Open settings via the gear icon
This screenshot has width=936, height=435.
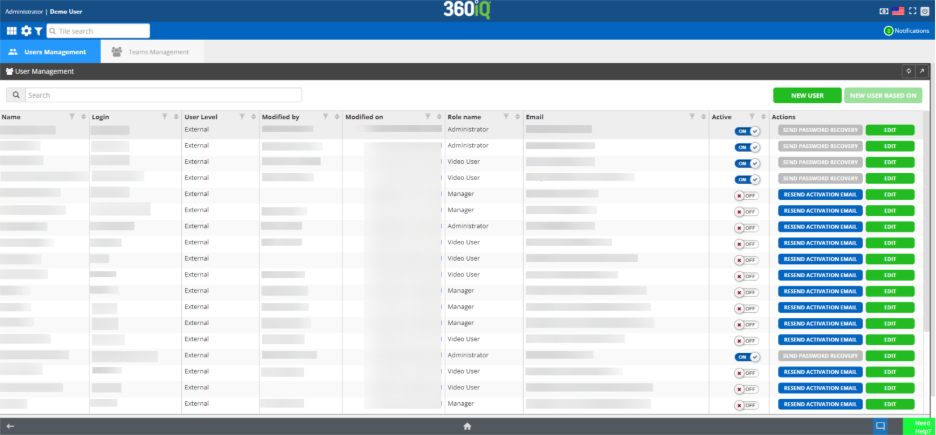pos(26,31)
